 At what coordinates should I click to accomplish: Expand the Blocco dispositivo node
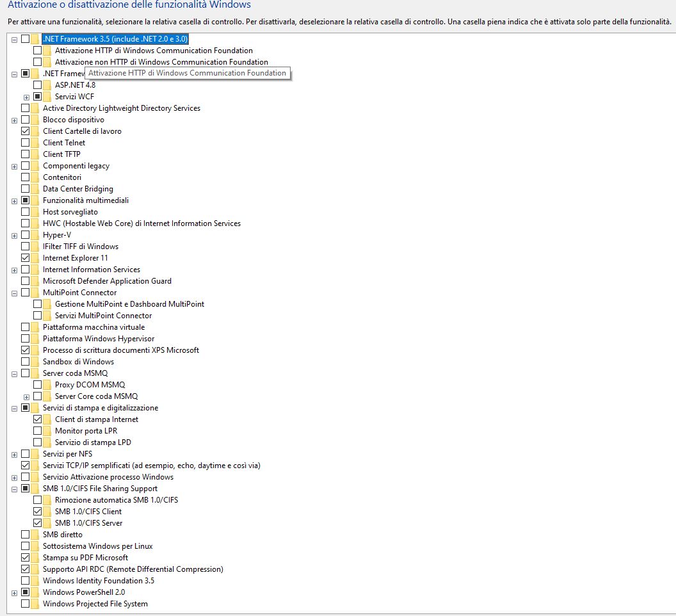(14, 120)
